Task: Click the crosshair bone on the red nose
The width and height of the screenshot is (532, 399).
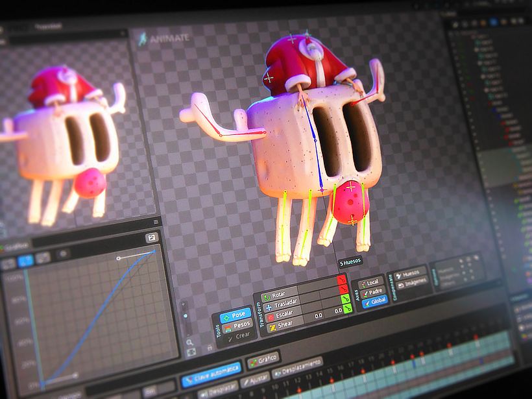Action: point(350,187)
